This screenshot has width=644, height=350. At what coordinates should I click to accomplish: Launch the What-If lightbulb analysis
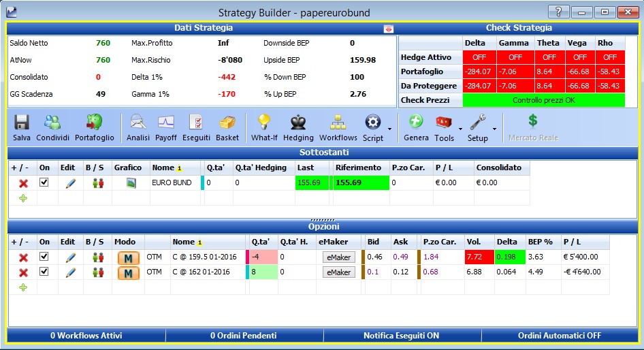(x=264, y=128)
